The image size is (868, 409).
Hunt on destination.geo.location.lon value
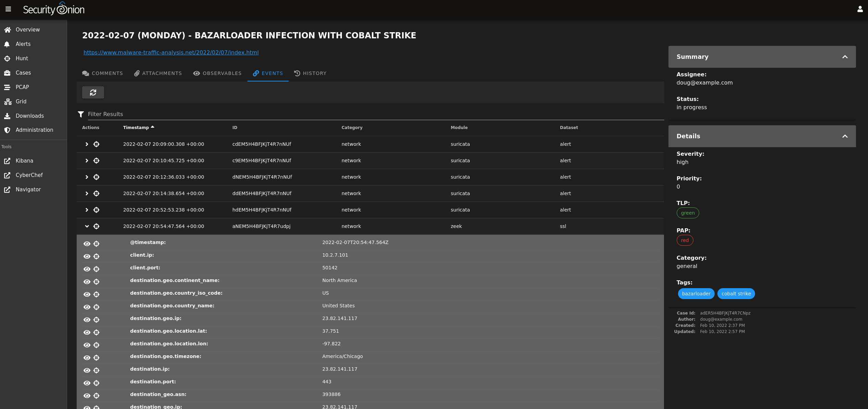click(x=97, y=345)
